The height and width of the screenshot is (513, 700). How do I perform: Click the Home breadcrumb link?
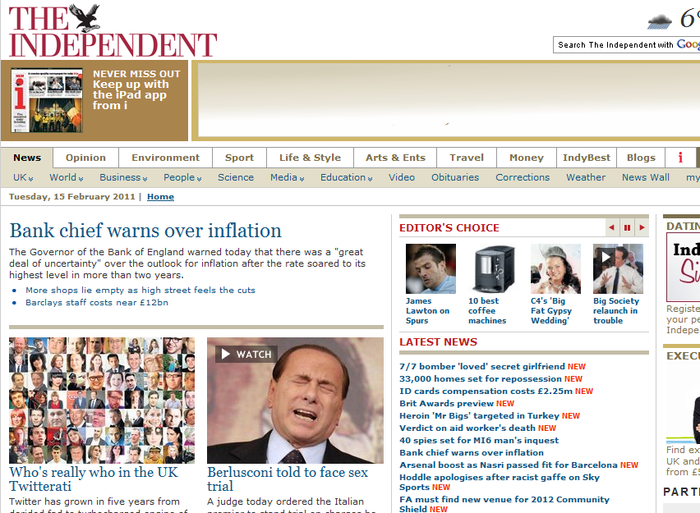click(160, 196)
